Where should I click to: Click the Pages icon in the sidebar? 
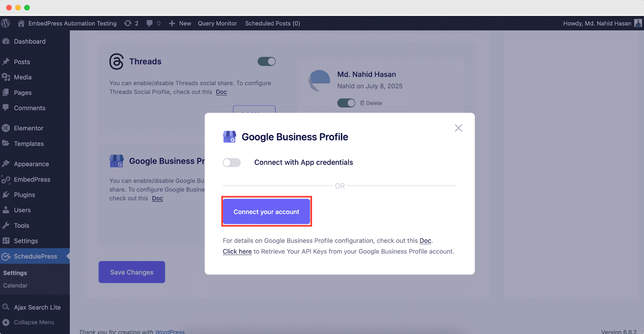6,92
